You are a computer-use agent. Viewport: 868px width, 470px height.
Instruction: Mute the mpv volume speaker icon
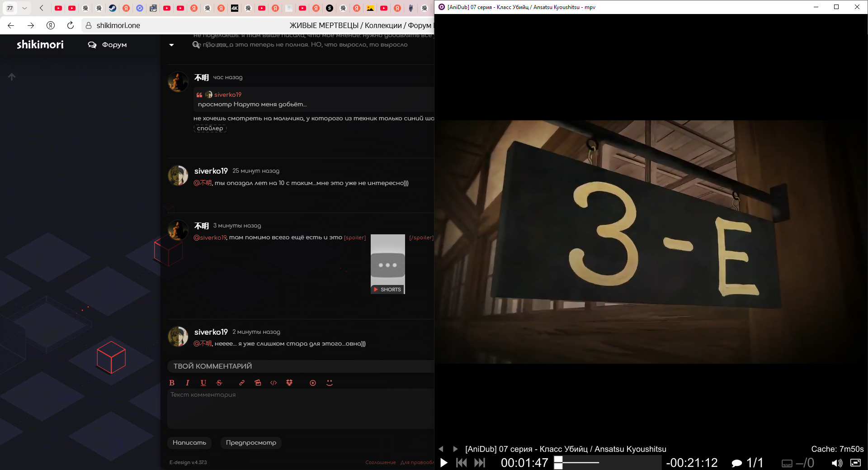pos(836,463)
